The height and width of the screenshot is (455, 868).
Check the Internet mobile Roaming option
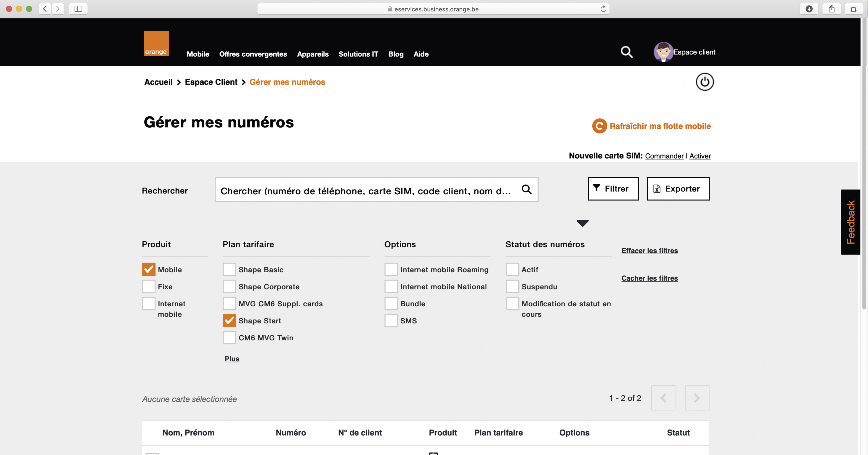point(391,270)
